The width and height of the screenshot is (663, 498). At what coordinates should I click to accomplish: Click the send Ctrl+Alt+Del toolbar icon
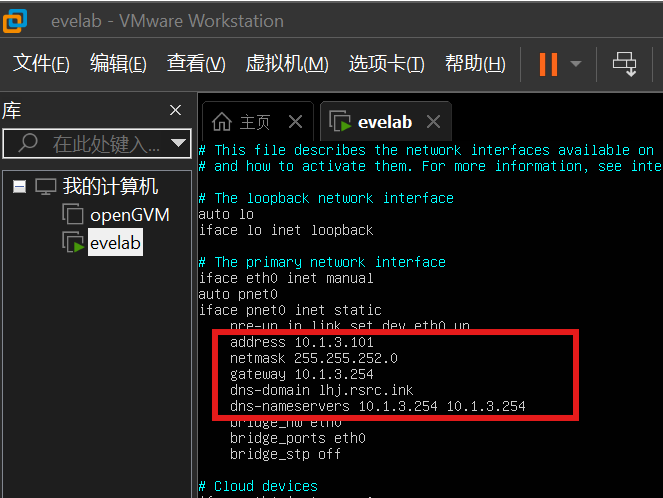[x=625, y=64]
